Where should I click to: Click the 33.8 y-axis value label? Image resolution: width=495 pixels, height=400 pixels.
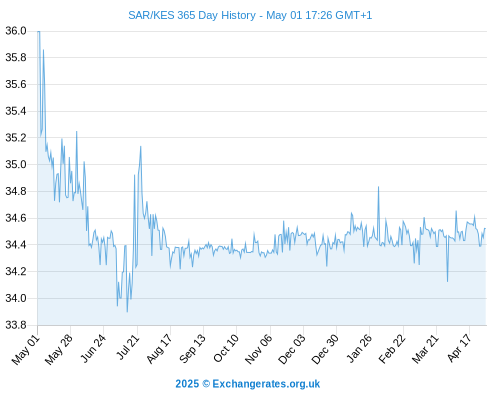pos(16,325)
